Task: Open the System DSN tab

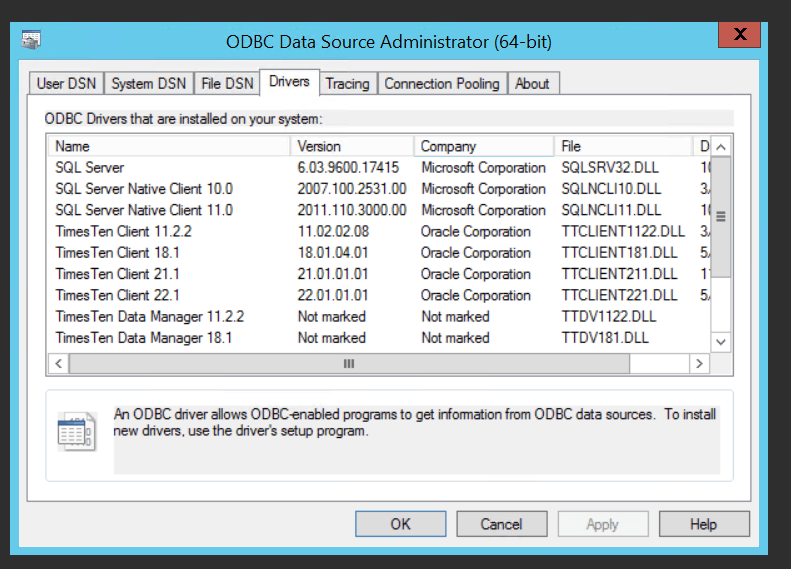Action: [149, 83]
